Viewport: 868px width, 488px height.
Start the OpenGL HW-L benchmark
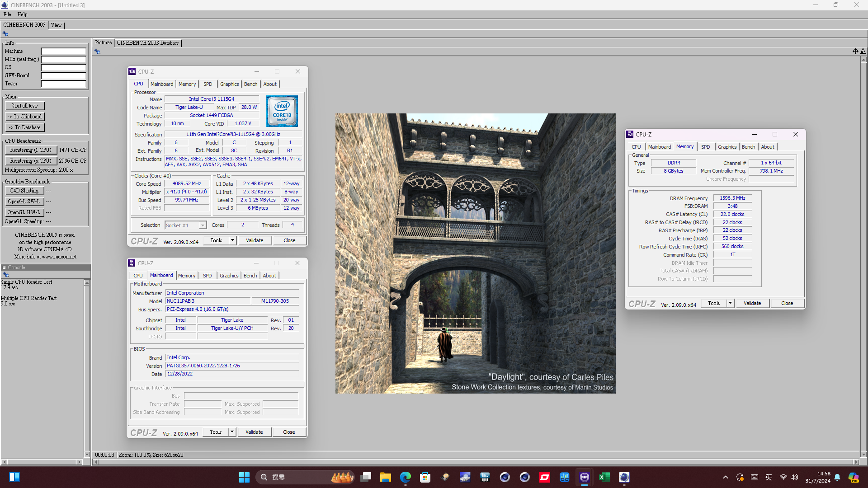coord(24,212)
